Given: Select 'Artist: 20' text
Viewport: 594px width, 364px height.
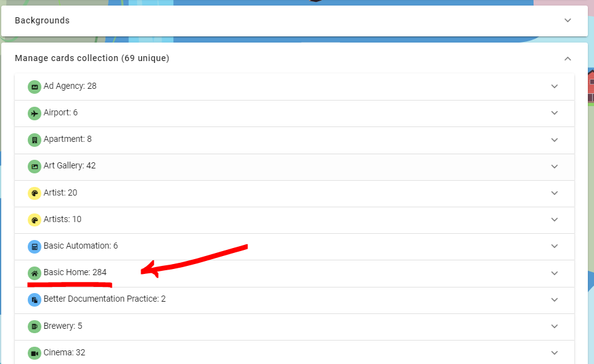Looking at the screenshot, I should 60,192.
